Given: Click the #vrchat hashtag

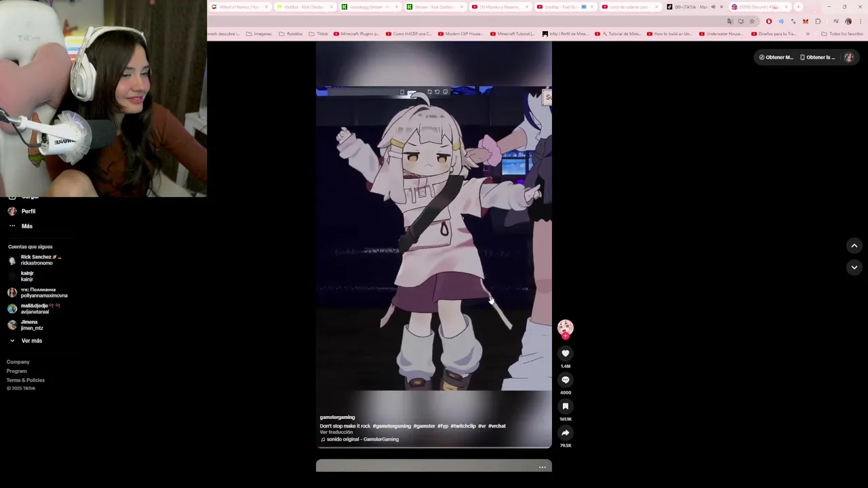Looking at the screenshot, I should point(497,426).
